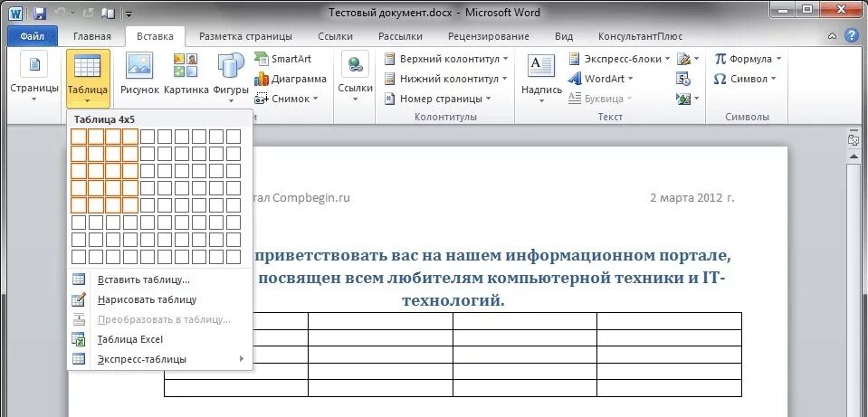Switch to the Главная tab
Viewport: 868px width, 417px height.
coord(92,36)
